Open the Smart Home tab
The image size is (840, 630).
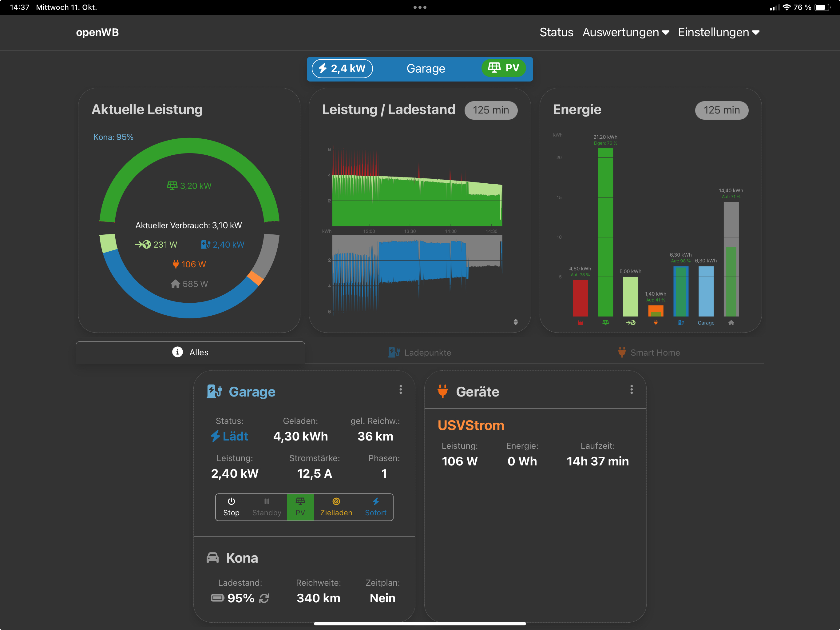click(649, 353)
